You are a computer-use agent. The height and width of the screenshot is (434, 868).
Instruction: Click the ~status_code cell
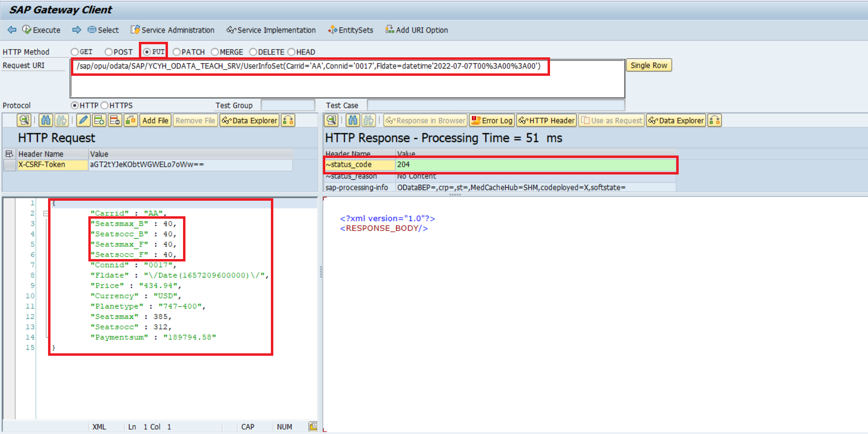point(359,165)
